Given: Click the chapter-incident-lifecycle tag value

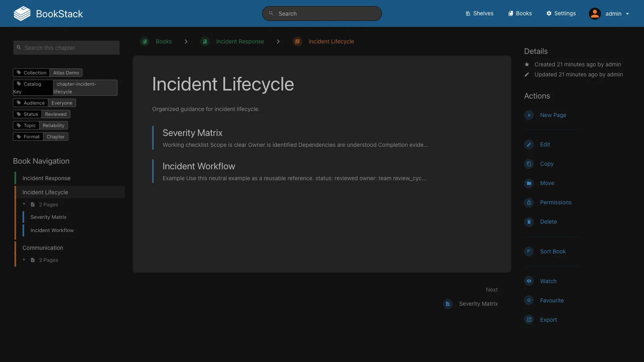Looking at the screenshot, I should (x=85, y=88).
